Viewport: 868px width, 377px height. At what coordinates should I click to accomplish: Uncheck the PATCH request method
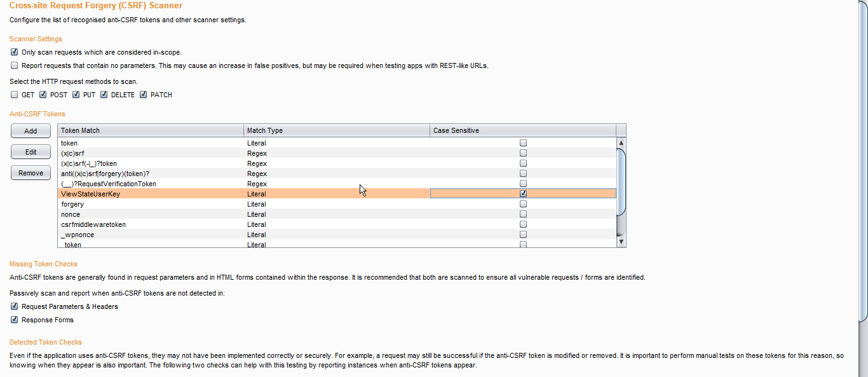[x=143, y=95]
